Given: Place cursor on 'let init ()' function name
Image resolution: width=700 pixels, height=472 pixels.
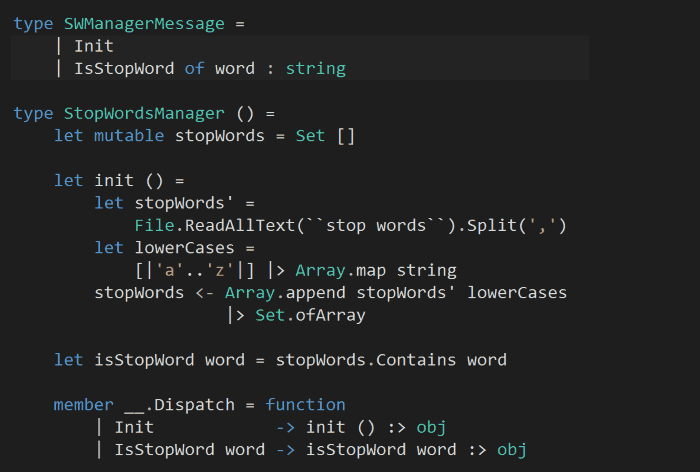Looking at the screenshot, I should [x=114, y=181].
